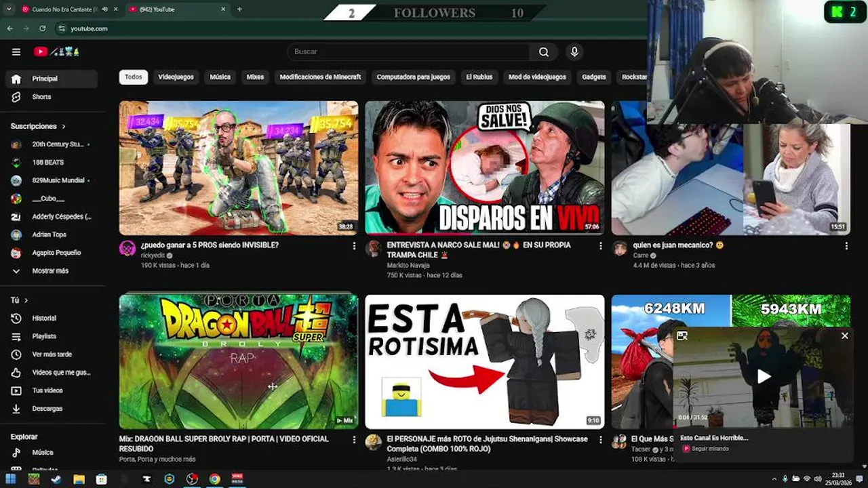Screen dimensions: 868x488
Task: Open the YouTube hamburger guide menu
Action: pyautogui.click(x=16, y=52)
